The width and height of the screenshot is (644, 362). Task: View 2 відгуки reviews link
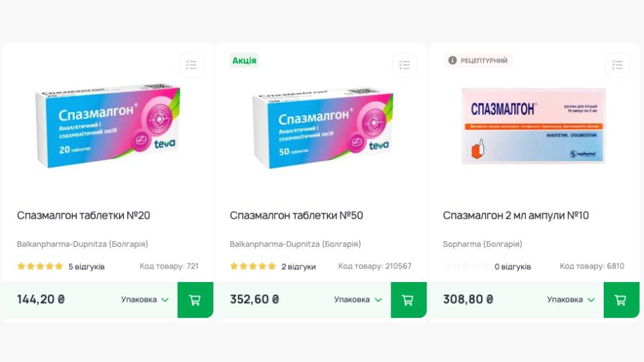point(299,267)
